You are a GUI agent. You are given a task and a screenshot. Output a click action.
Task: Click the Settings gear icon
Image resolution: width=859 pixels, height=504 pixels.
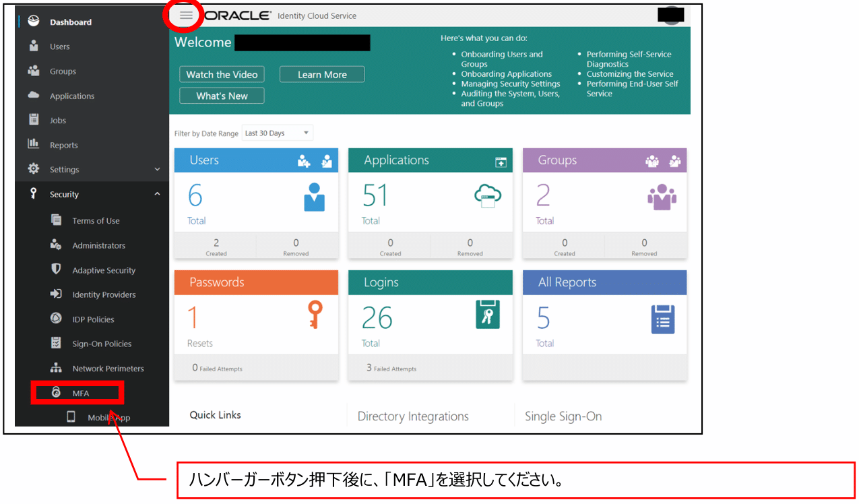pos(33,169)
